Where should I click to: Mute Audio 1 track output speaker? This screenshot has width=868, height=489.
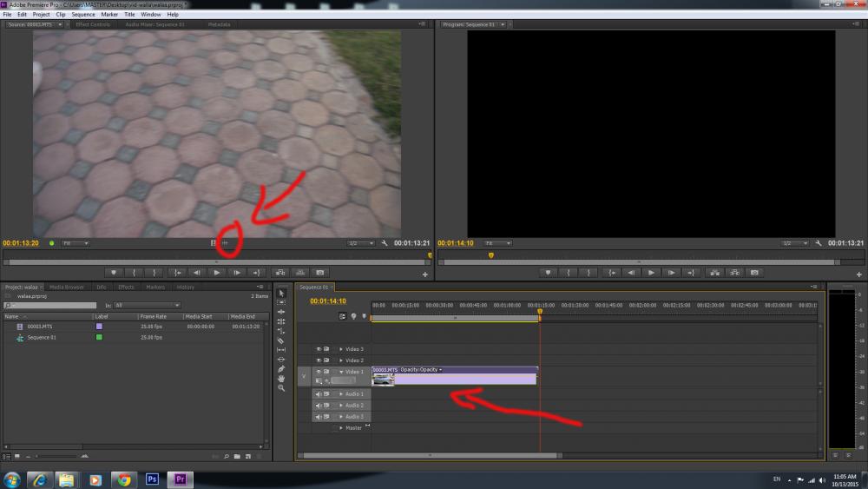click(319, 393)
